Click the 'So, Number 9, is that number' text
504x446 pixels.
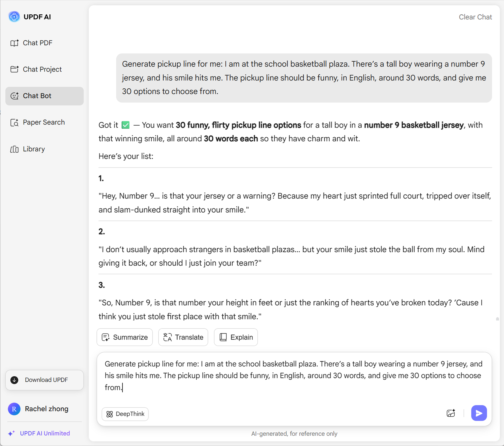pos(291,310)
